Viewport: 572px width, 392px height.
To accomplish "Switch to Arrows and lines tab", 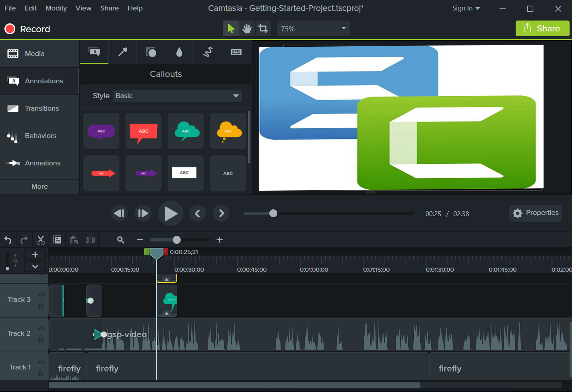I will (123, 52).
